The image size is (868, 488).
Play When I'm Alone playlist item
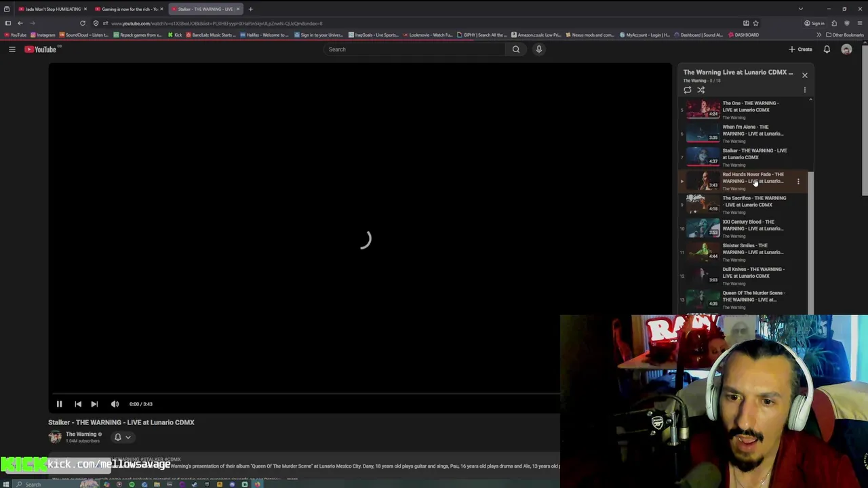tap(743, 134)
